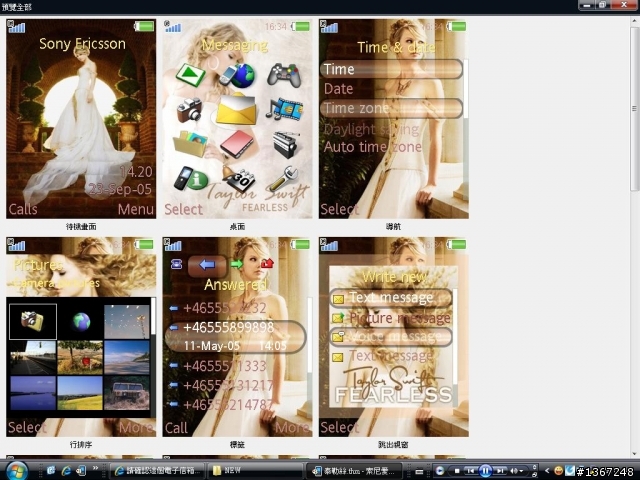The image size is (640, 480).
Task: Select the phone info icon in Messaging menu
Action: click(190, 179)
